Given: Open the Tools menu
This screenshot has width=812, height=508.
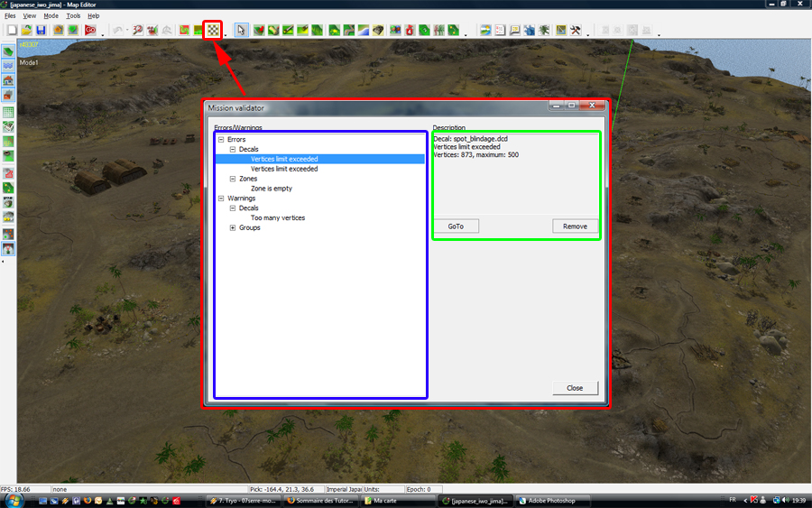Looking at the screenshot, I should tap(73, 16).
